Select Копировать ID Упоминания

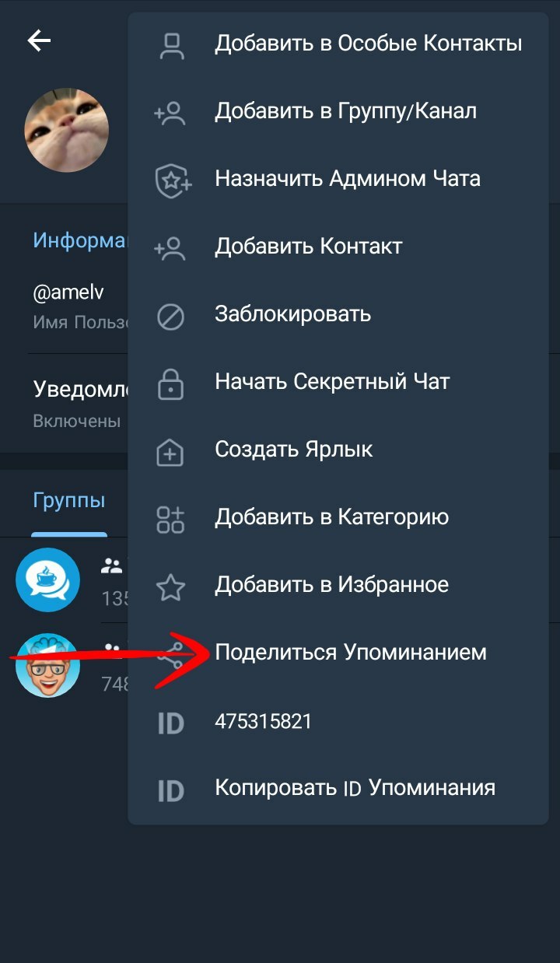pos(355,787)
